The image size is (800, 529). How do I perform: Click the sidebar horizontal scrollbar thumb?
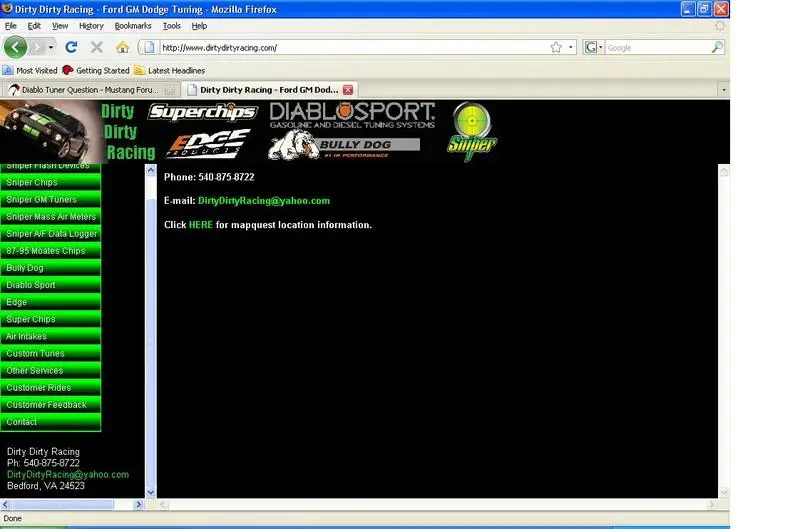point(62,505)
